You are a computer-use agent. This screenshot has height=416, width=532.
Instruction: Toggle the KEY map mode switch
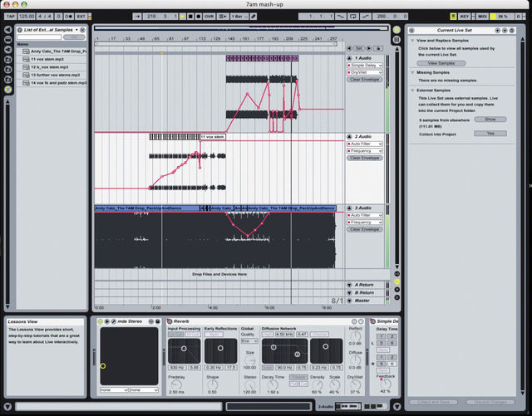coord(464,17)
